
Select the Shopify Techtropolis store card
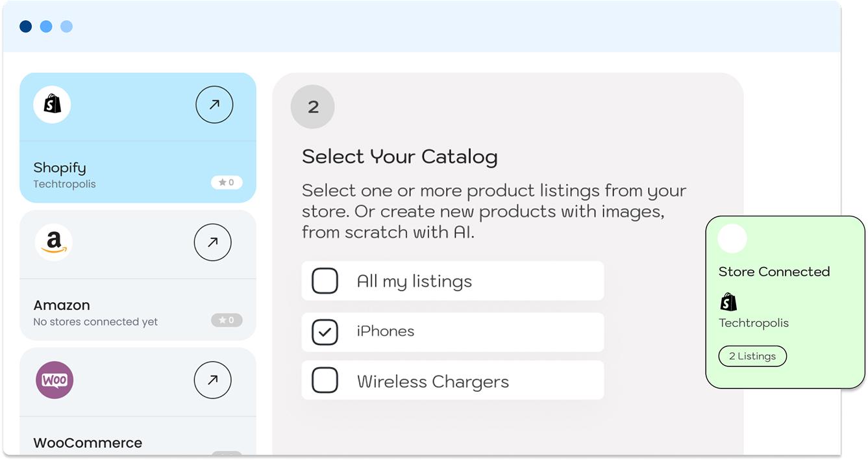tap(138, 137)
